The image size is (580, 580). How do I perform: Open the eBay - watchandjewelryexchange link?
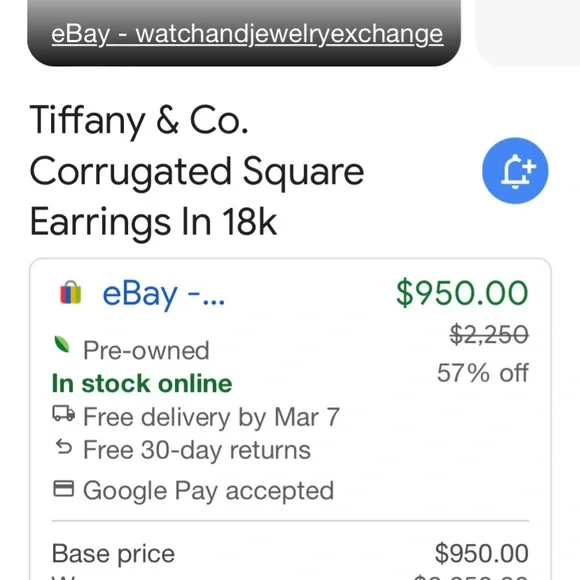pos(247,34)
